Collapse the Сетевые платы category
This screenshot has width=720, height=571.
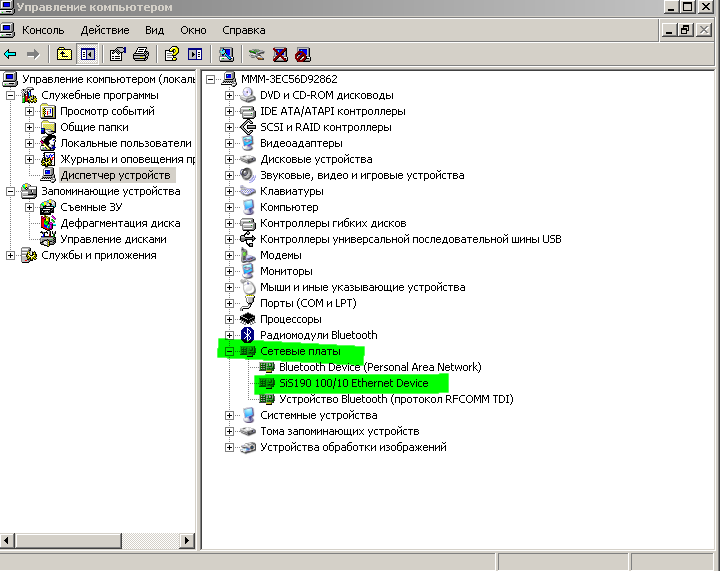[230, 351]
